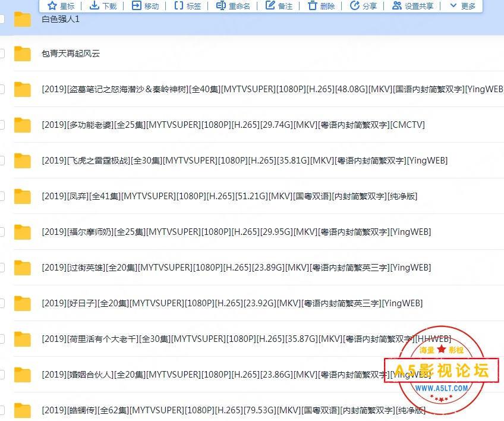The height and width of the screenshot is (421, 504).
Task: Open the [2019][皓镧传][全62集] folder name
Action: pyautogui.click(x=234, y=410)
